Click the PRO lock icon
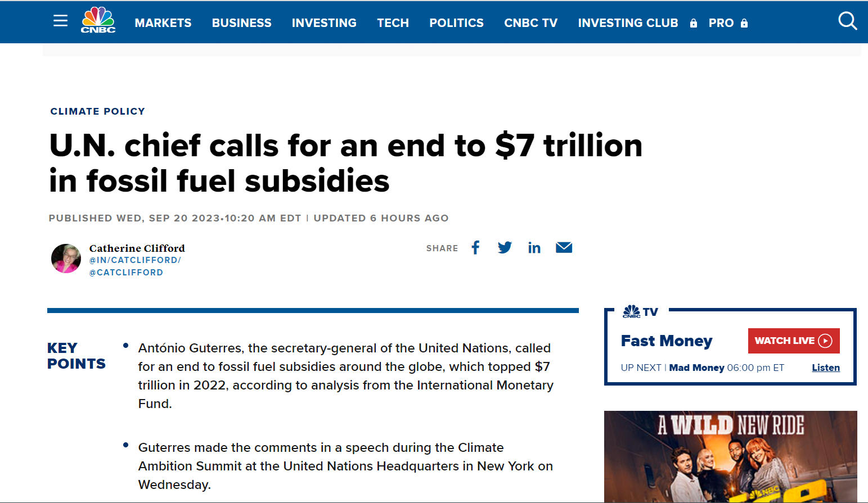 (744, 23)
